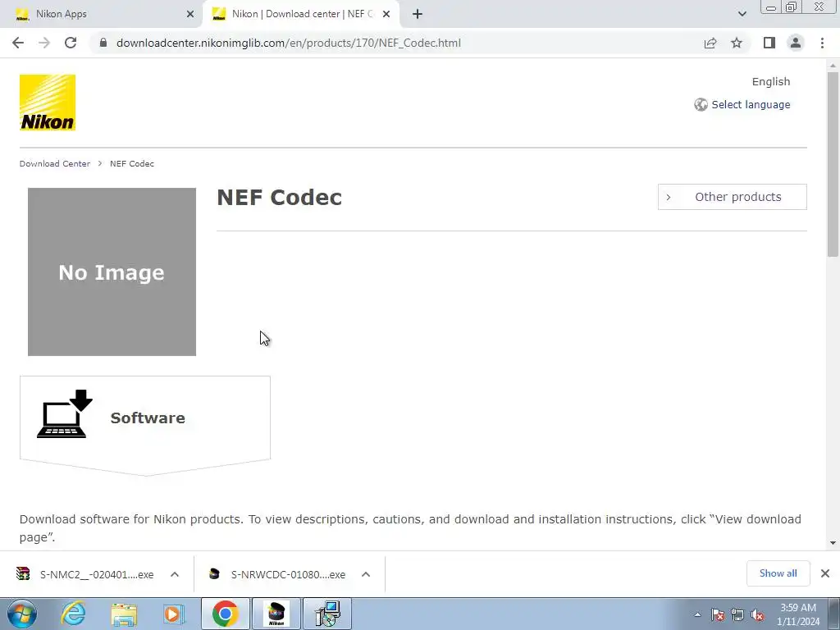Viewport: 840px width, 630px height.
Task: Open Action Center flag icon
Action: (718, 614)
